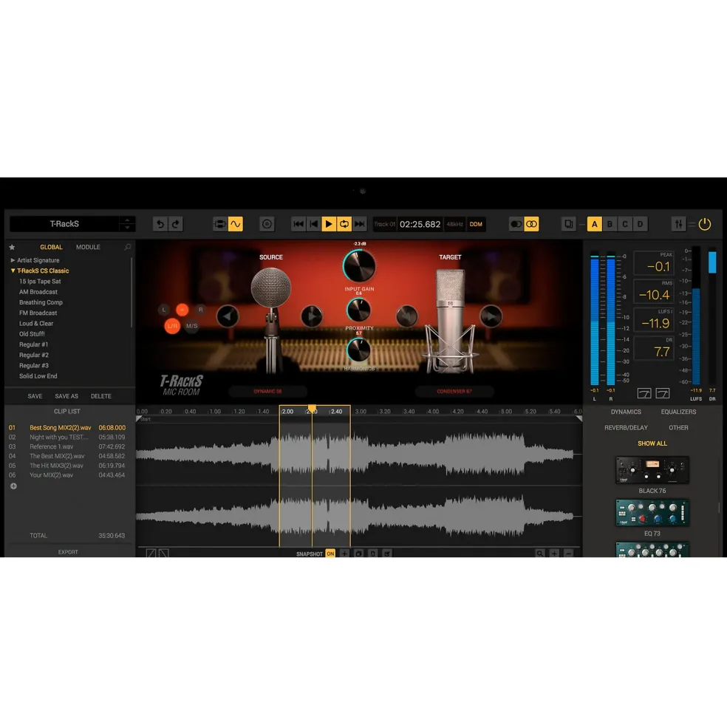Select snapshot B
Screen dimensions: 727x728
610,224
